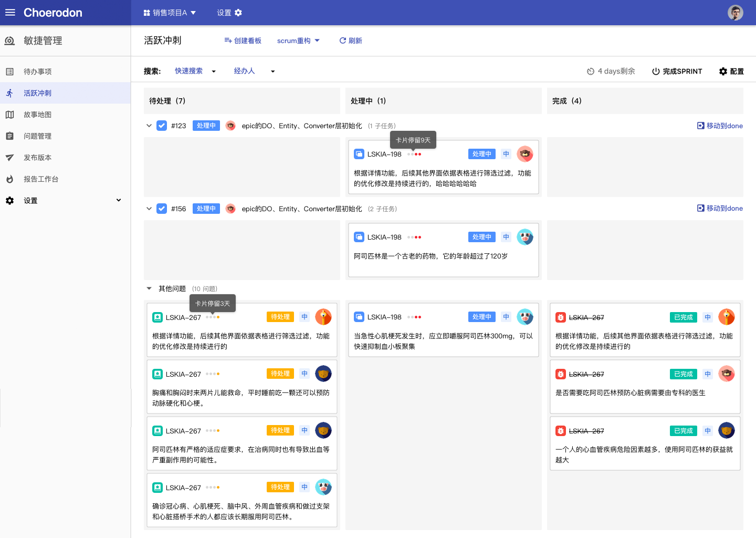This screenshot has height=538, width=756.
Task: Click the grid icon beside 销售项目A
Action: pos(147,13)
